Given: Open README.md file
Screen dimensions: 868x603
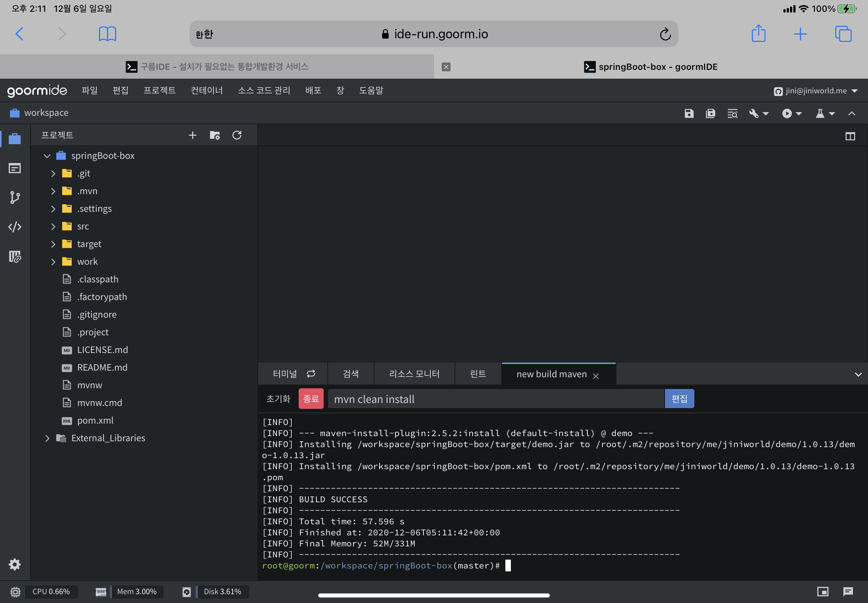Looking at the screenshot, I should point(102,367).
